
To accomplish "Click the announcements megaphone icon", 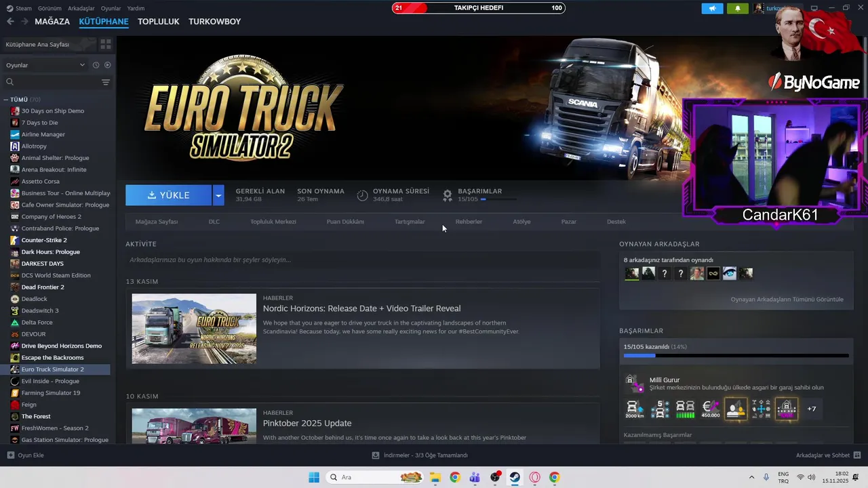I will [712, 8].
